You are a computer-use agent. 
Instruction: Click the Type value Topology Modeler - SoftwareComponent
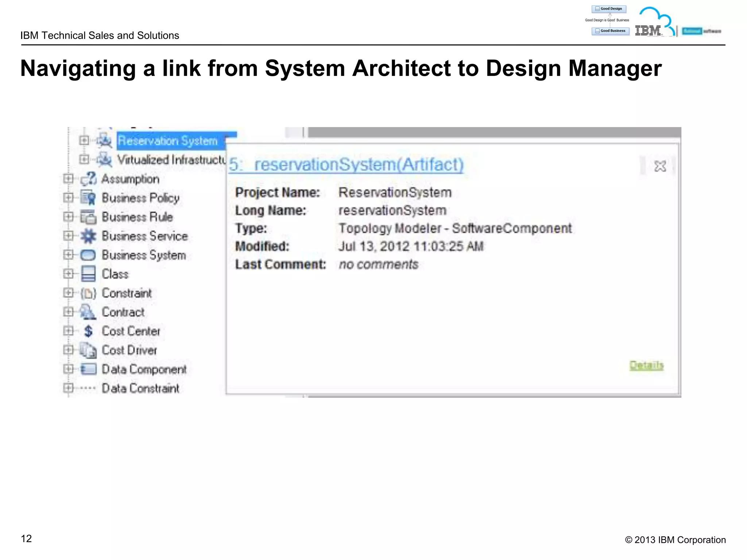[455, 229]
